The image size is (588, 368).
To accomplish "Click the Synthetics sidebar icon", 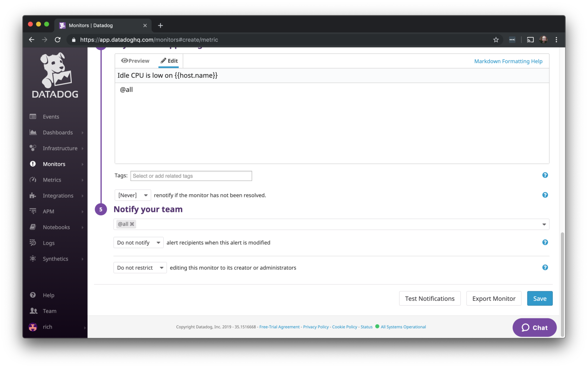I will tap(34, 259).
